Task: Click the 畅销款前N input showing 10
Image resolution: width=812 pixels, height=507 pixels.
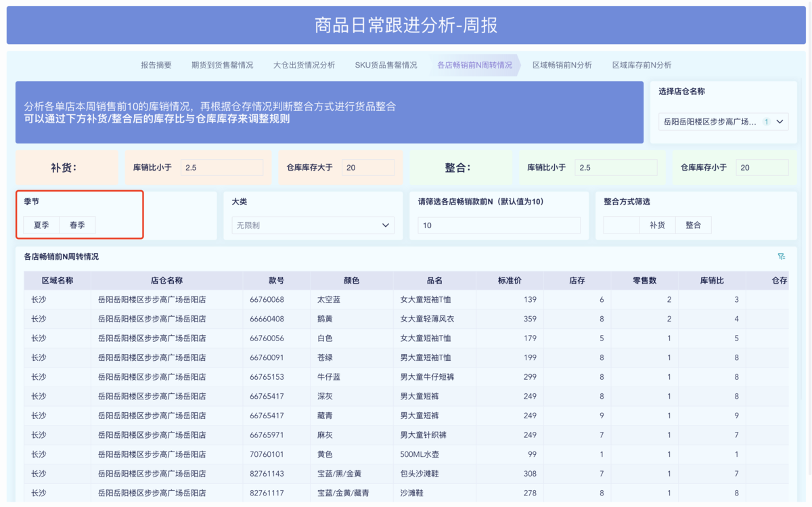Action: (499, 224)
